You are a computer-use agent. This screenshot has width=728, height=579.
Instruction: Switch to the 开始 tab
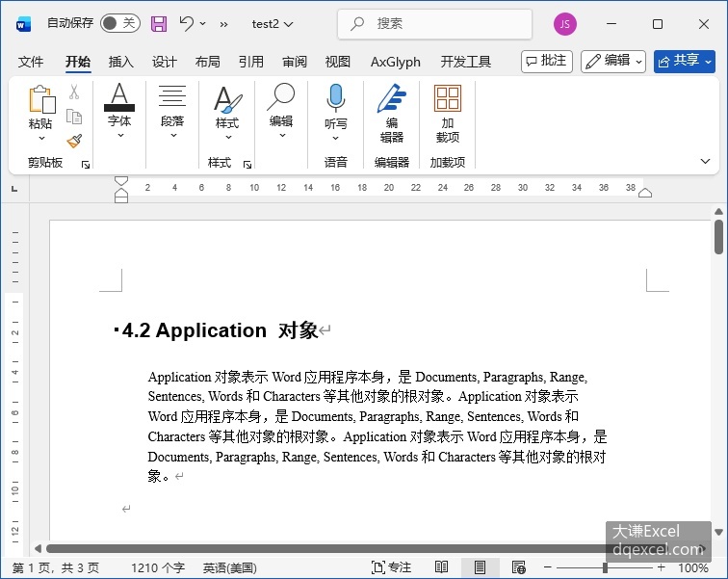coord(78,62)
